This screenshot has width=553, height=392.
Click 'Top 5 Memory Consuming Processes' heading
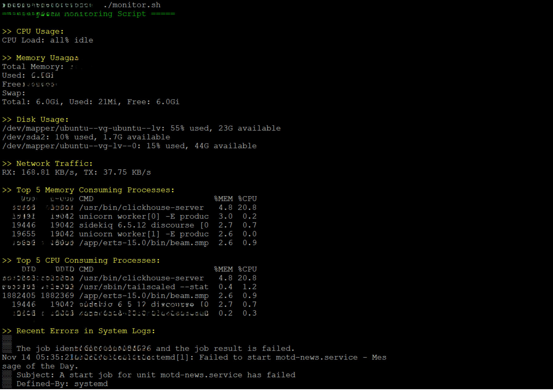(88, 190)
